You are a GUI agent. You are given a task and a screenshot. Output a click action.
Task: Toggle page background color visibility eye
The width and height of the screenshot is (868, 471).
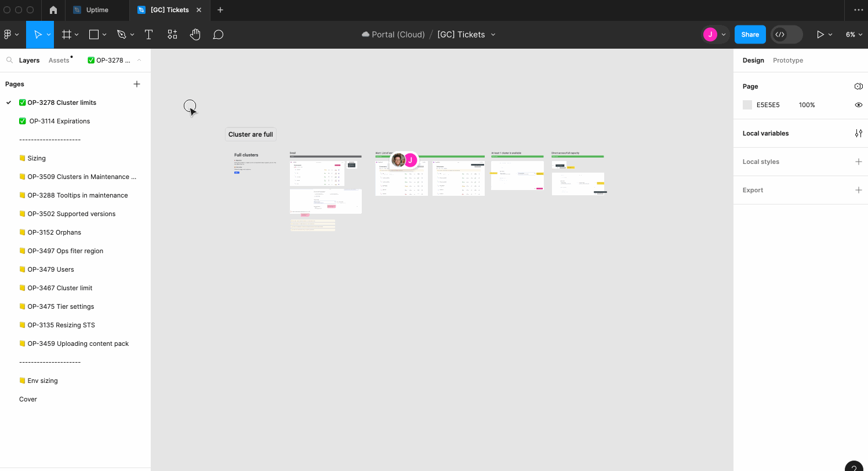pyautogui.click(x=858, y=105)
